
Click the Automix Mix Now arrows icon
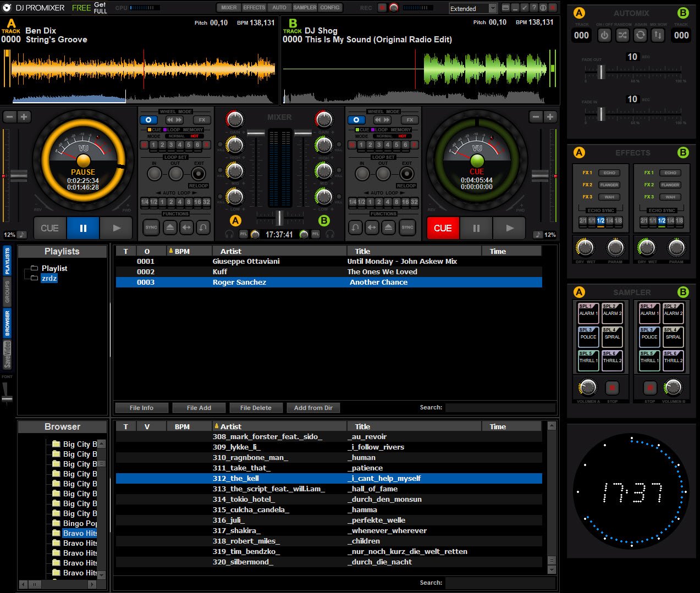coord(658,35)
